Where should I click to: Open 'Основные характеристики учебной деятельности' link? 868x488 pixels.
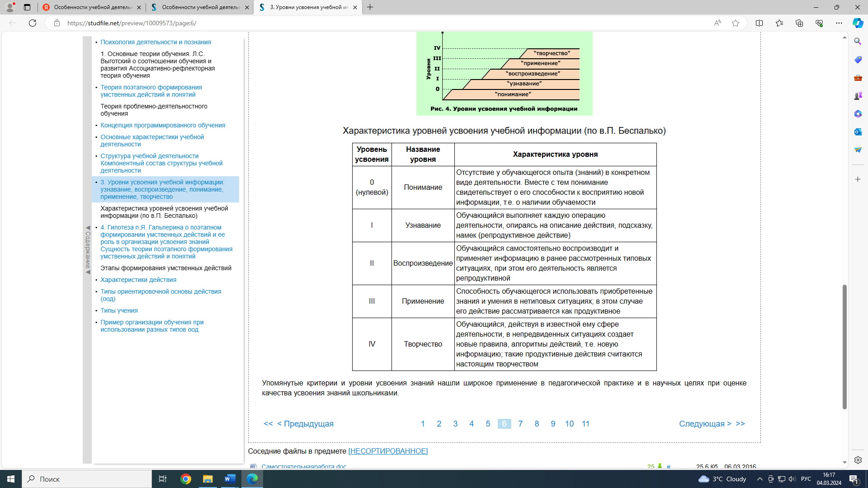coord(152,141)
